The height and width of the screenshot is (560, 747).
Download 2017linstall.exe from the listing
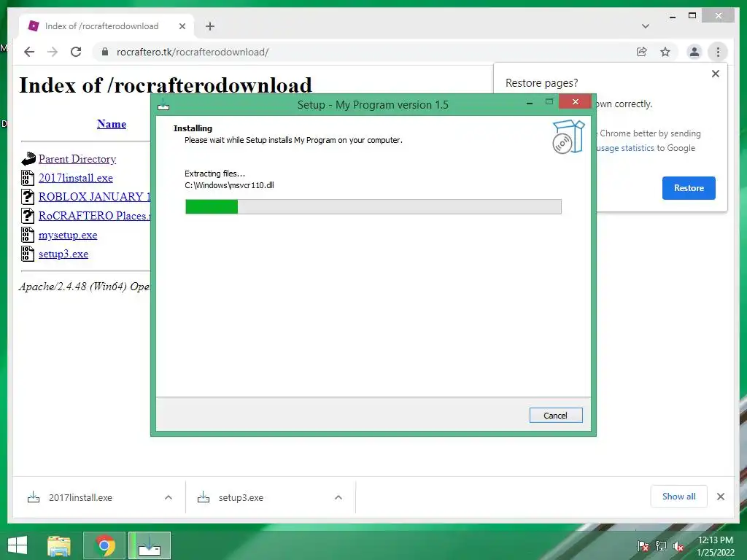(76, 178)
